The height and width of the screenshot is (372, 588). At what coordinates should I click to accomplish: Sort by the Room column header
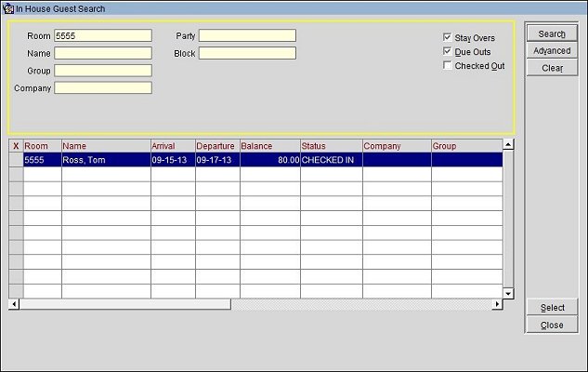(43, 146)
